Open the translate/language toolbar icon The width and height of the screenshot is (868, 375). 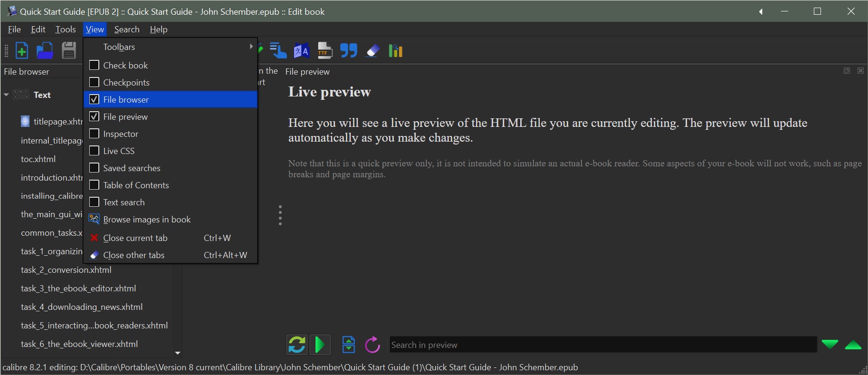tap(302, 50)
